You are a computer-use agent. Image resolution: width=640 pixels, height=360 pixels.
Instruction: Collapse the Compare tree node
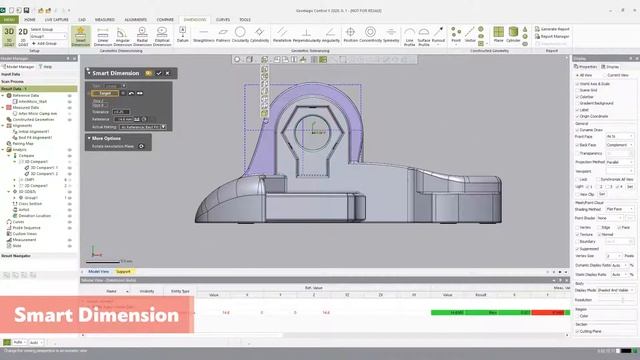[9, 156]
